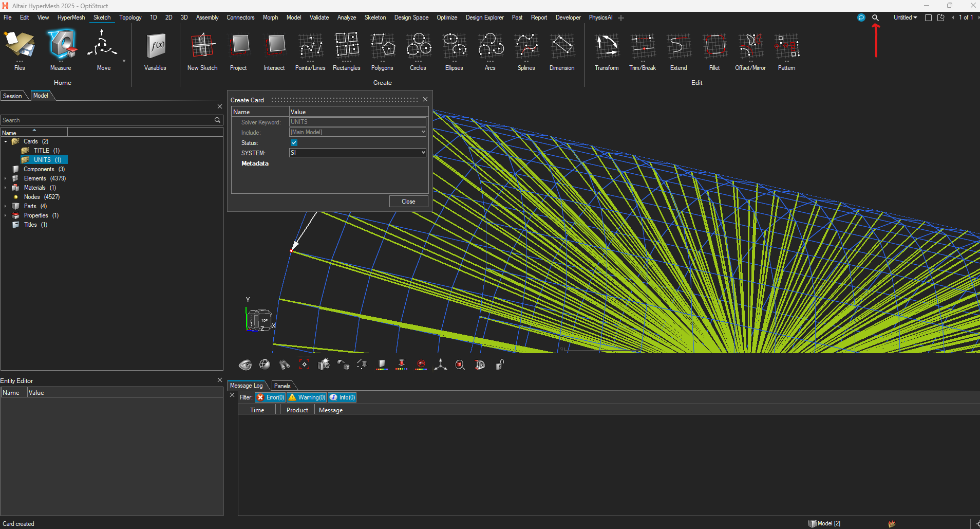Close the model browser panel
The width and height of the screenshot is (980, 529).
220,106
